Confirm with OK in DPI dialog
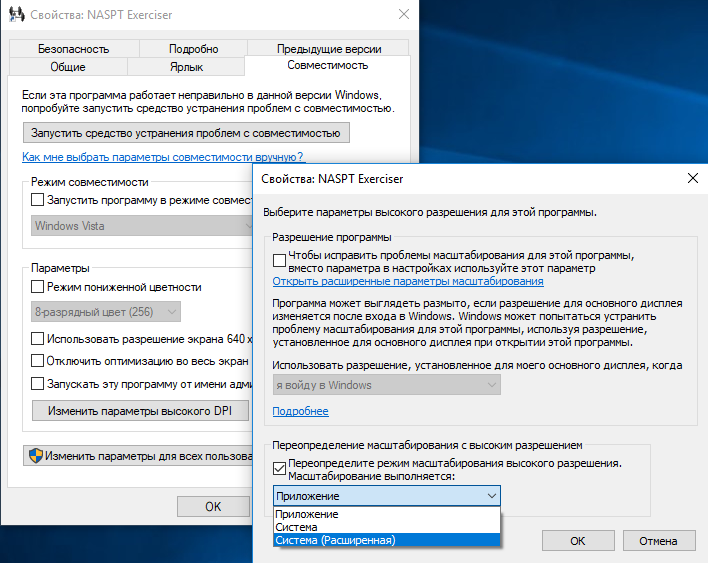This screenshot has height=563, width=708. pyautogui.click(x=578, y=541)
